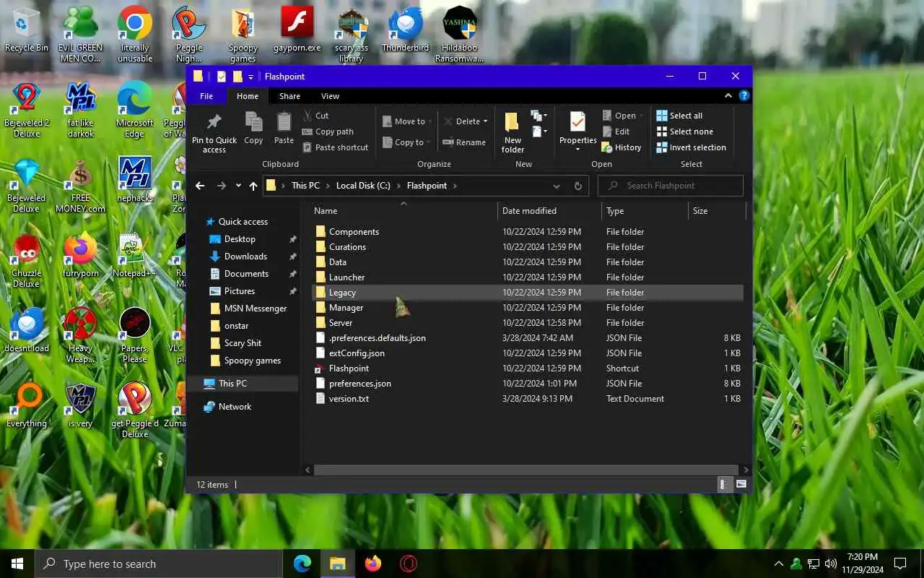Click the Search Flashpoint box
This screenshot has height=578, width=924.
pyautogui.click(x=671, y=186)
